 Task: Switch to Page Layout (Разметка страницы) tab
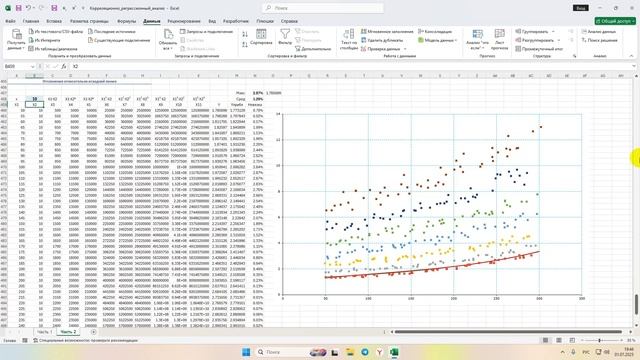click(89, 21)
